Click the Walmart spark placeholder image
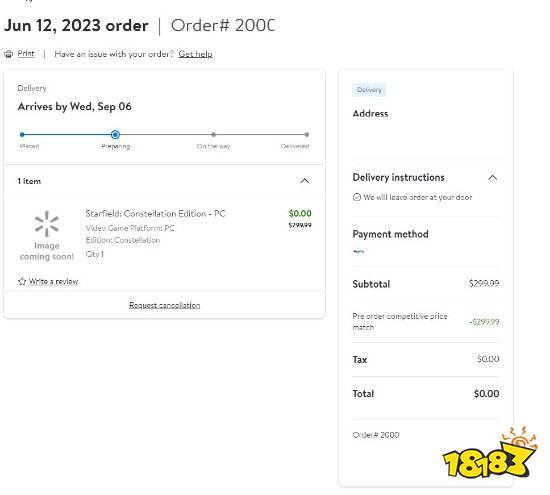The width and height of the screenshot is (550, 495). point(47,224)
